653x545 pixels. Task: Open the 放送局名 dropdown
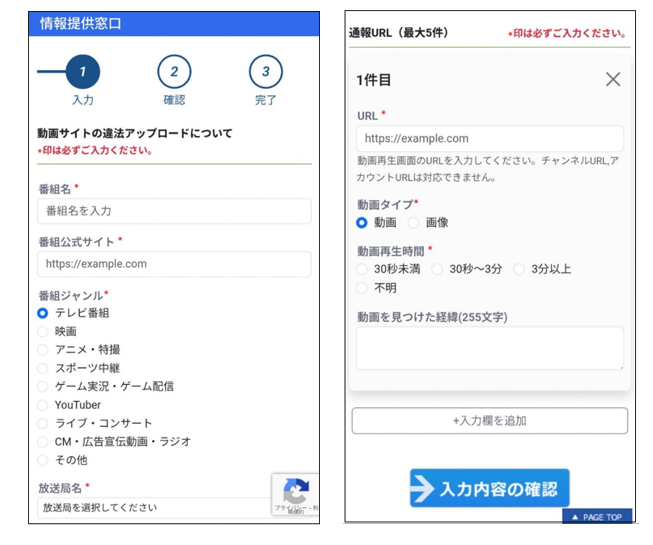155,507
